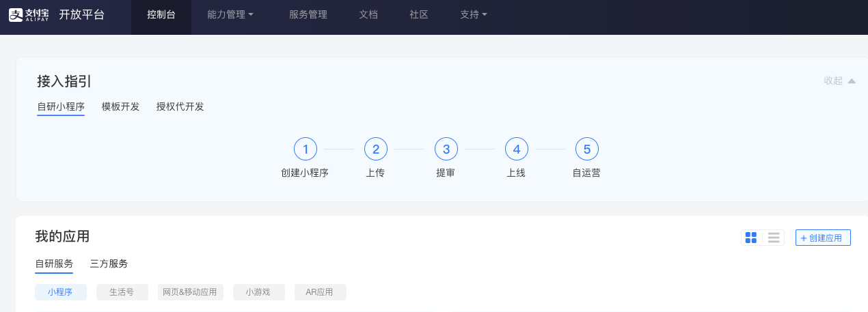Open the 文档 navigation link

(368, 14)
